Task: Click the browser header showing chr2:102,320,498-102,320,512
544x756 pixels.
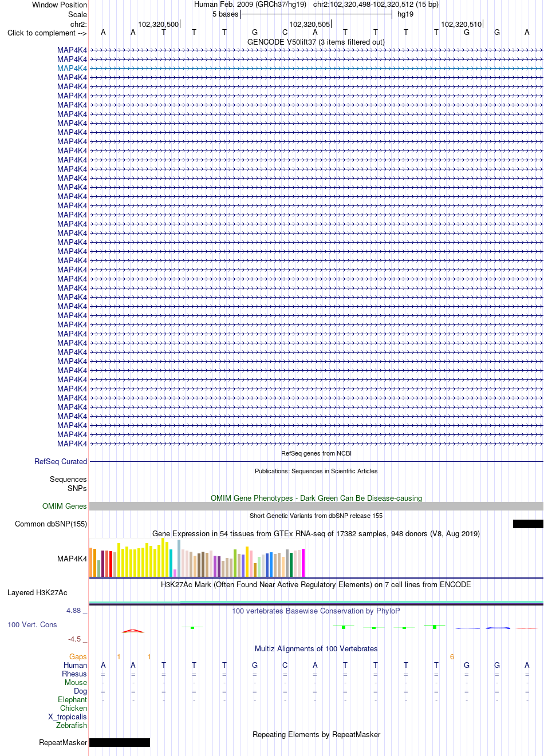Action: coord(316,4)
